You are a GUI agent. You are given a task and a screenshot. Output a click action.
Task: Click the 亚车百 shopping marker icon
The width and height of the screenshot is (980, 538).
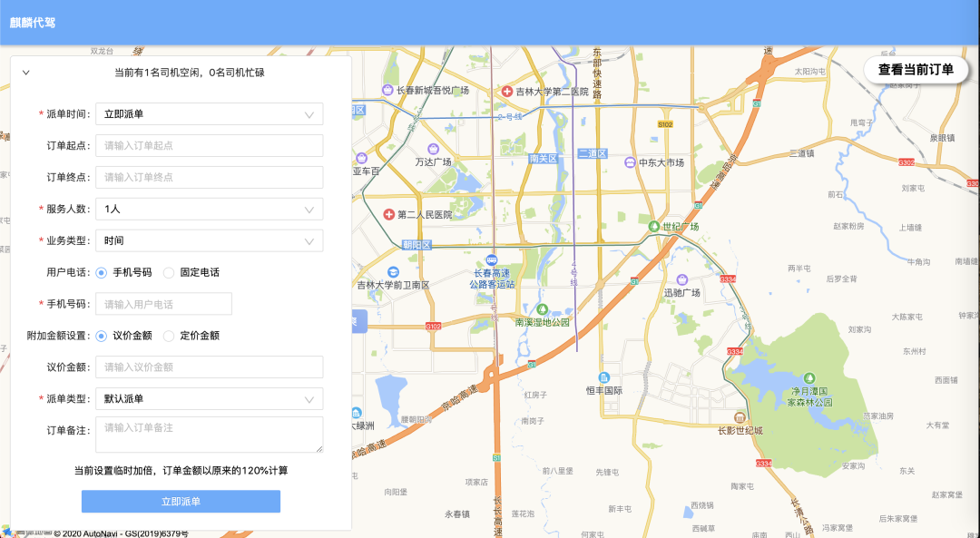pyautogui.click(x=361, y=158)
